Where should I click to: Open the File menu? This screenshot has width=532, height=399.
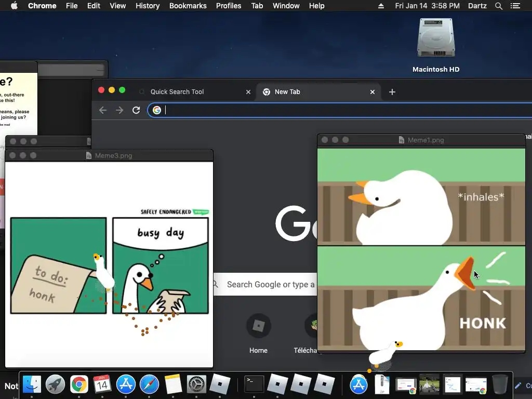click(x=72, y=6)
